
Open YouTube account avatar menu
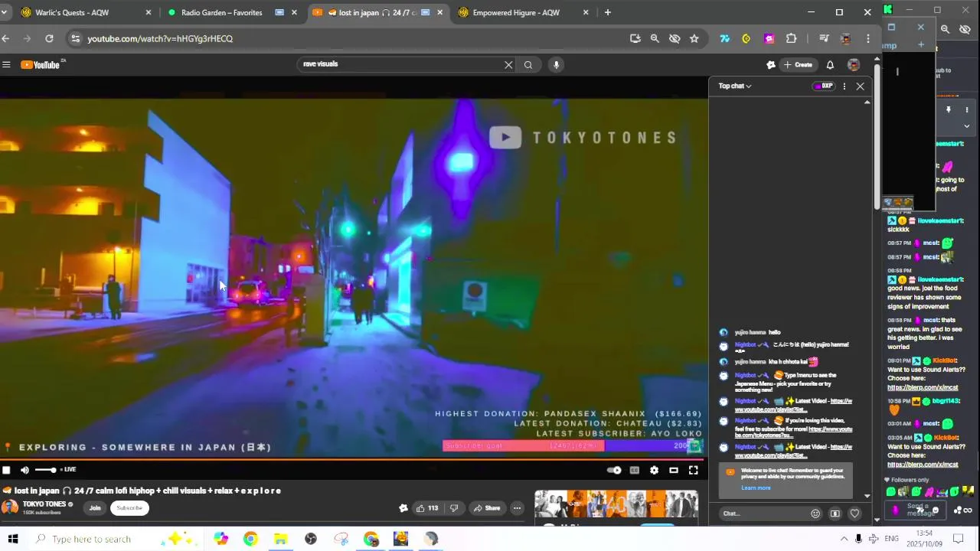point(854,65)
